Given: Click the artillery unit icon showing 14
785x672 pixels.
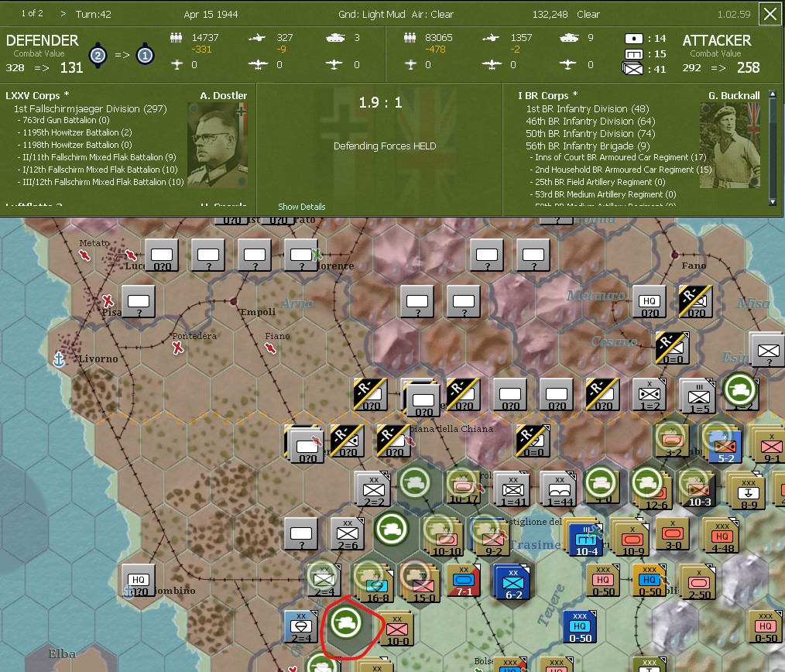Looking at the screenshot, I should point(634,39).
